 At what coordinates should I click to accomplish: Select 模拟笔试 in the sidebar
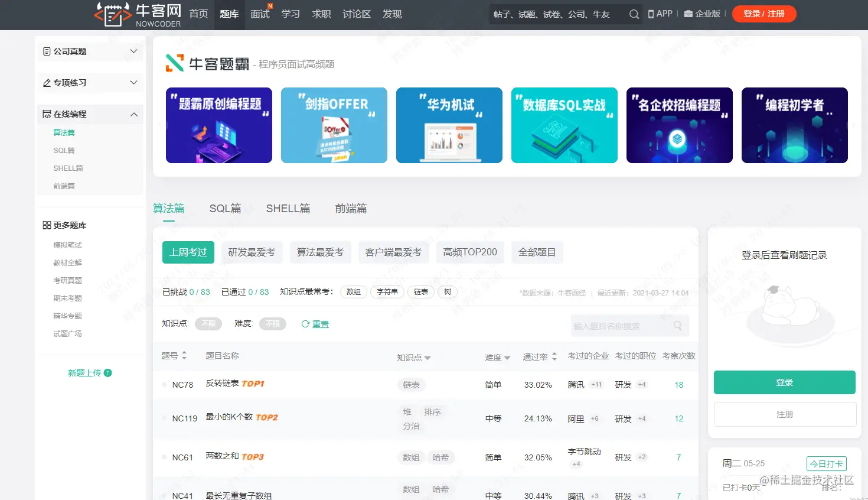coord(68,245)
